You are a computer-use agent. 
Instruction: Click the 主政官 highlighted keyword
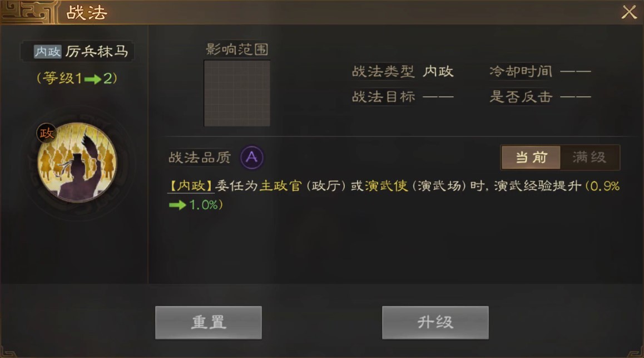tap(281, 186)
